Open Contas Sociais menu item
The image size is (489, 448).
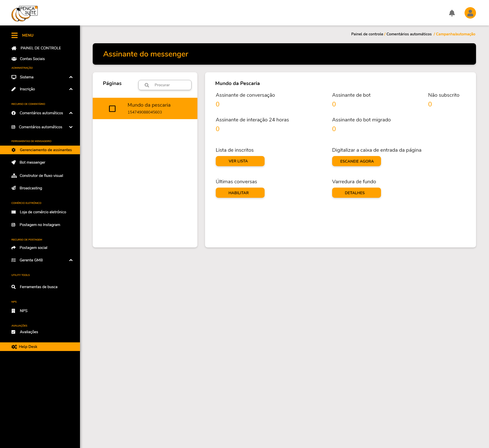(32, 59)
